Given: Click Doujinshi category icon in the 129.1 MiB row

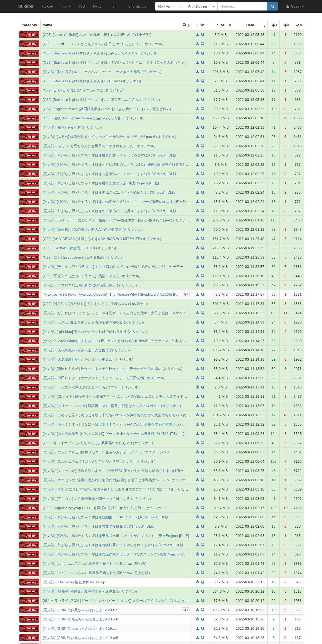Looking at the screenshot, I should (x=29, y=276).
